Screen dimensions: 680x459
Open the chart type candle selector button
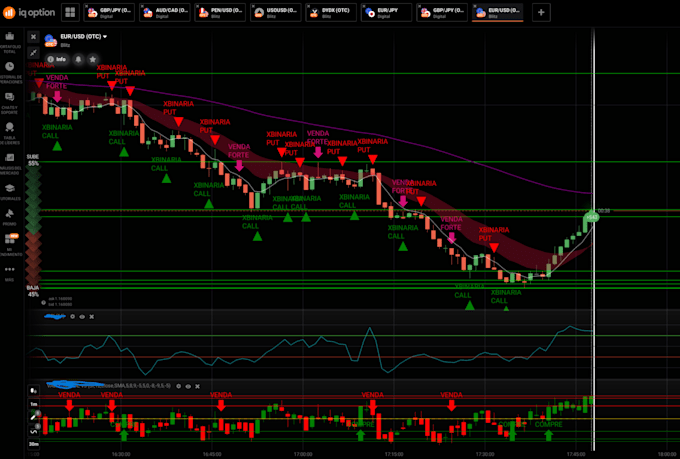tap(33, 391)
